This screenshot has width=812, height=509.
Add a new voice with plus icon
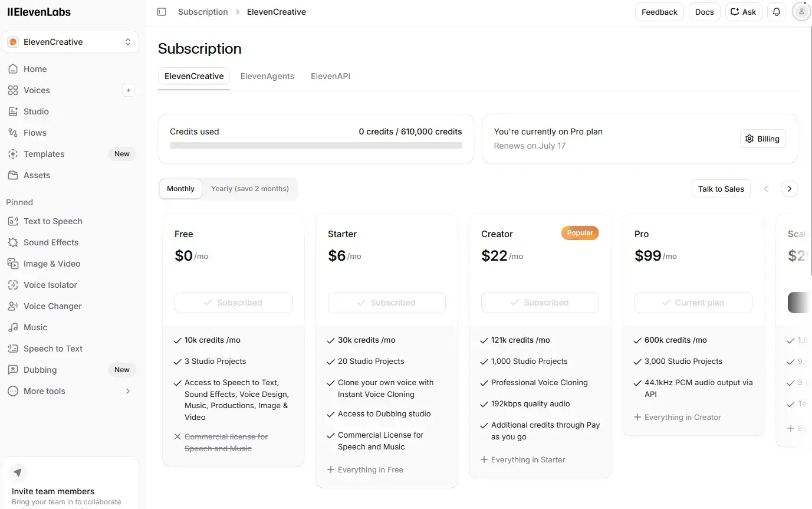(x=129, y=90)
